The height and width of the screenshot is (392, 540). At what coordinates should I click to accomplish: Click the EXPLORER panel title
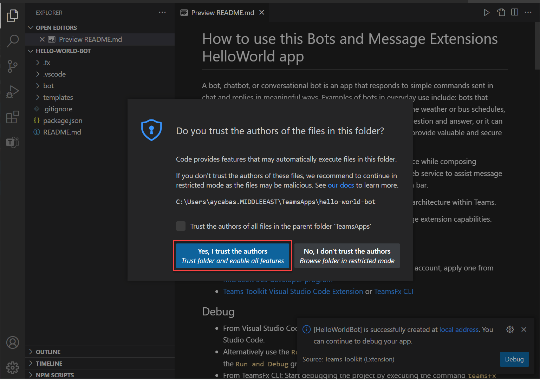pyautogui.click(x=49, y=13)
